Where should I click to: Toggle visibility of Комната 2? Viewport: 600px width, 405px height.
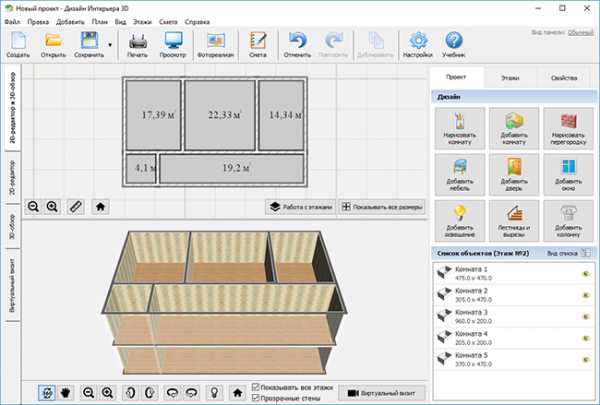tap(585, 295)
